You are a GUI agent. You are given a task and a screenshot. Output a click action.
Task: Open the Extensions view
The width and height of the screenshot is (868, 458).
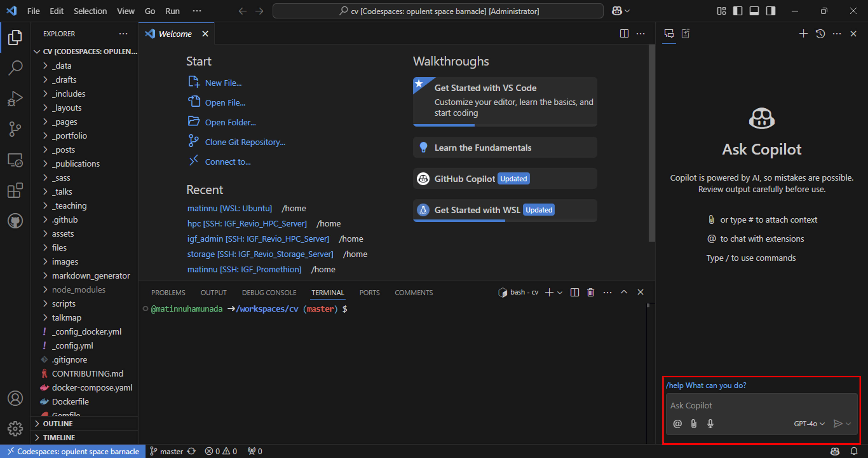(15, 191)
